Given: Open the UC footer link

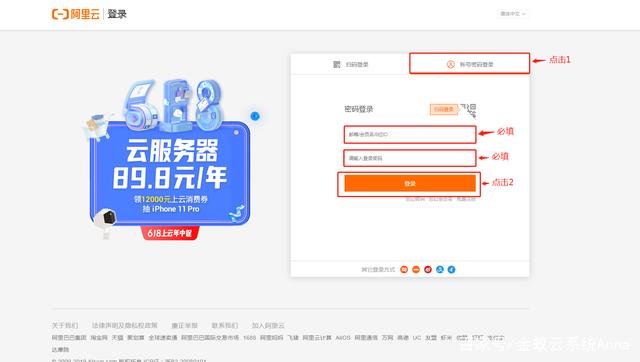Looking at the screenshot, I should pos(417,338).
